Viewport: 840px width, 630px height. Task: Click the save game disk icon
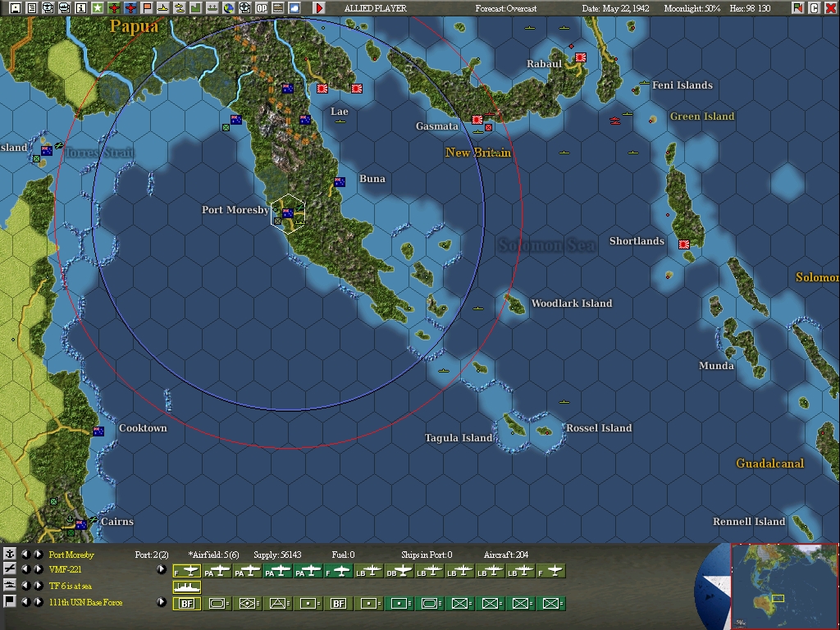tap(16, 7)
